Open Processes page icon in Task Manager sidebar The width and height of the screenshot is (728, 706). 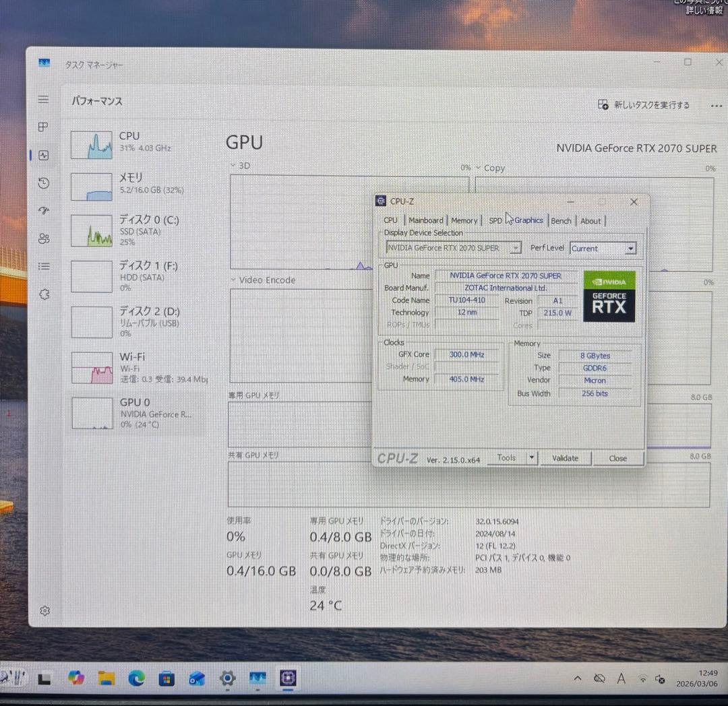43,127
